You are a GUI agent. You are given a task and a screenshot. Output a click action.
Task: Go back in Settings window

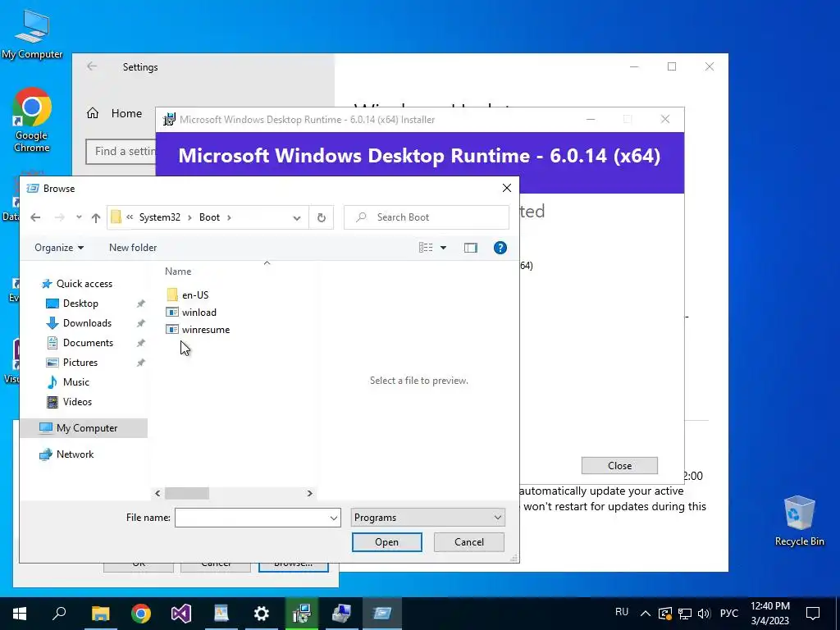[92, 66]
